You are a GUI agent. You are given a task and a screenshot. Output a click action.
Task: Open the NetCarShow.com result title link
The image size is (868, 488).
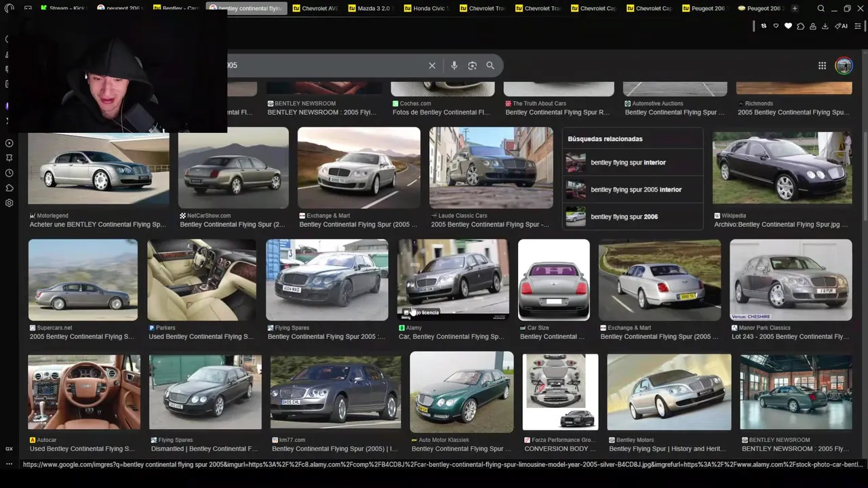tap(233, 224)
